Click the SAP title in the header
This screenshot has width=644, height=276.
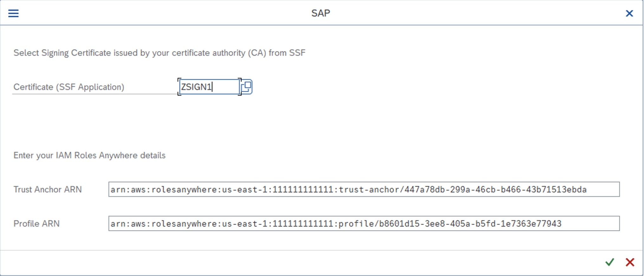tap(320, 13)
